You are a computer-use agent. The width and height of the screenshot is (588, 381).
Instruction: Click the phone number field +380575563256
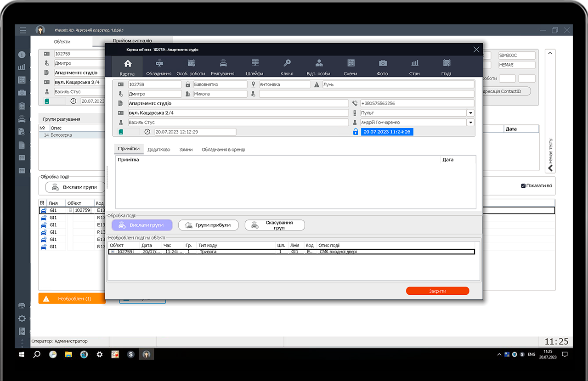(417, 103)
